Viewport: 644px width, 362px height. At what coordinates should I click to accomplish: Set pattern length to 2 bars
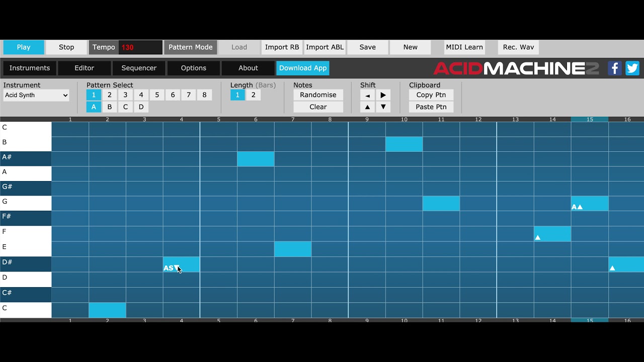click(253, 95)
